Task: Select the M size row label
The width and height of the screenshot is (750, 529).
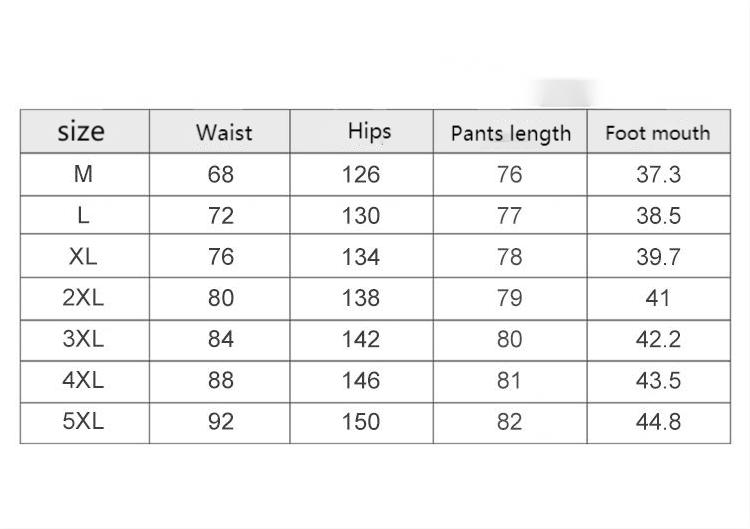Action: 83,174
